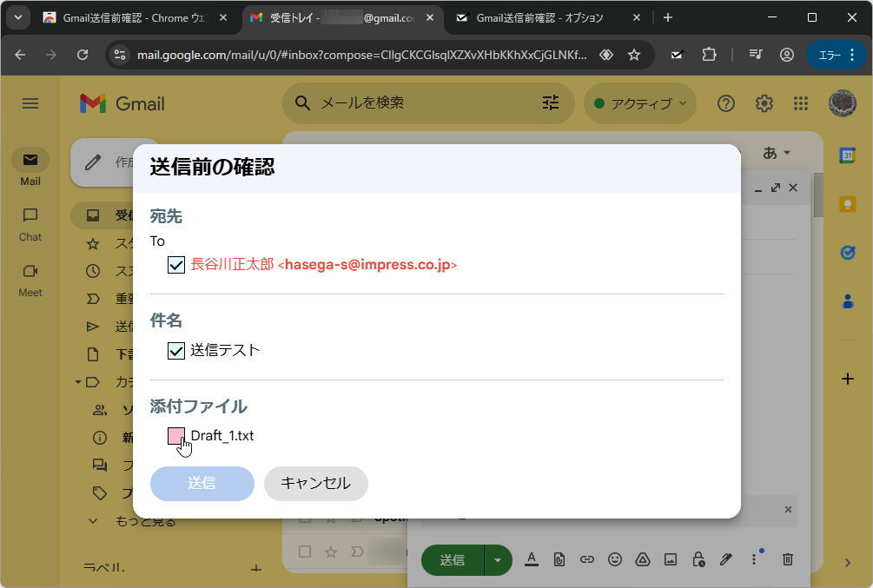Open the insert emoji picker
The image size is (873, 588).
[615, 559]
